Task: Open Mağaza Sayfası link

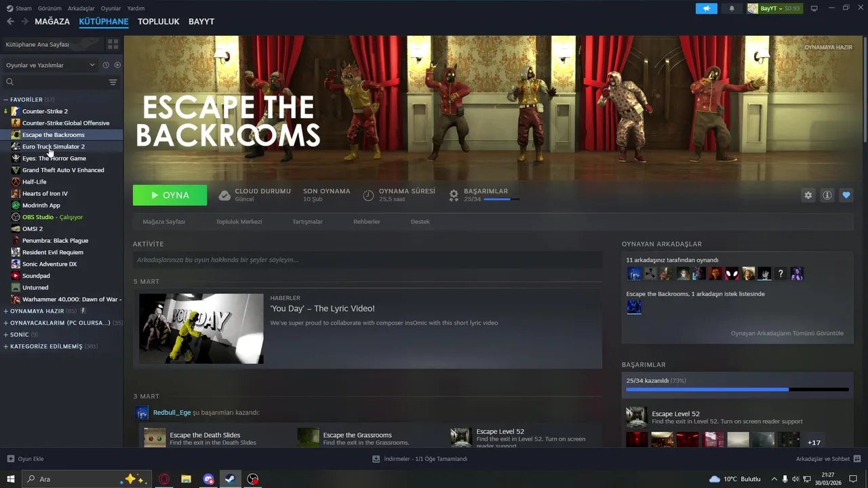Action: (x=163, y=222)
